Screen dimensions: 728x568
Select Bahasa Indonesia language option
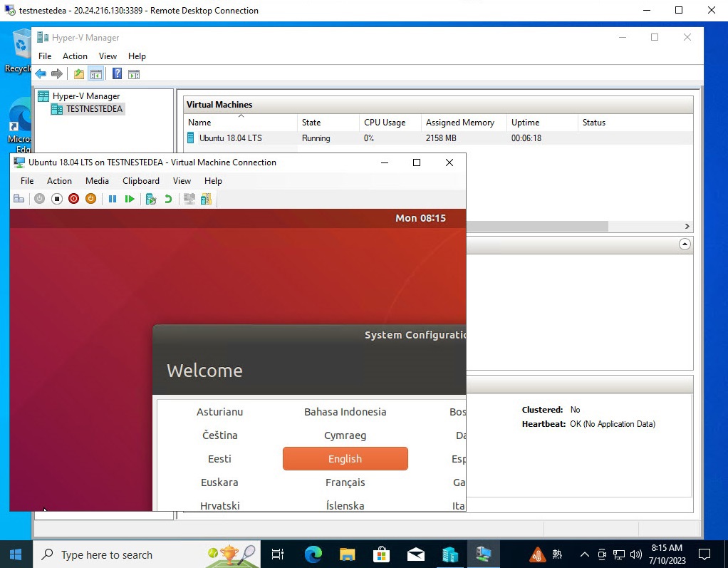point(345,412)
